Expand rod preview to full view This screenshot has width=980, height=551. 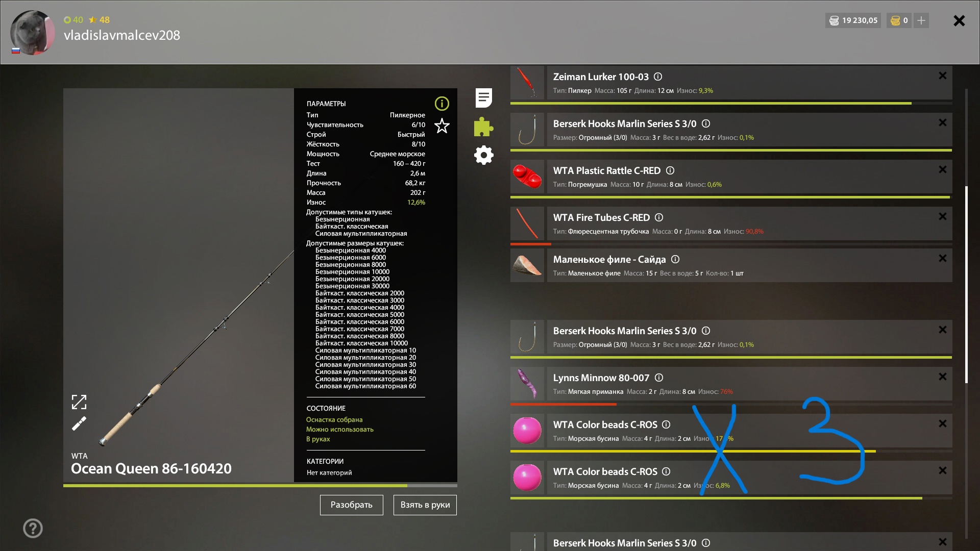pyautogui.click(x=79, y=402)
